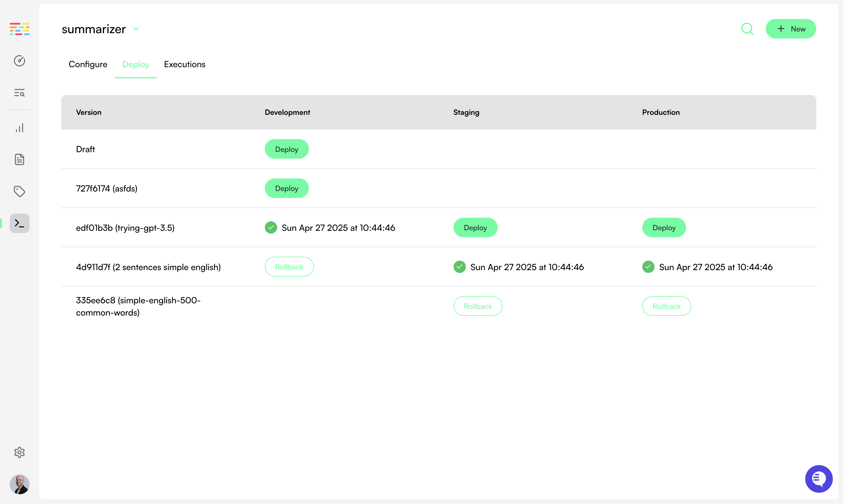Open the bar chart analytics icon

(x=19, y=128)
